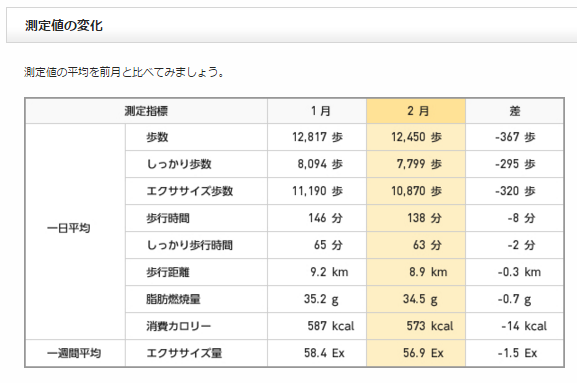
Task: Click the 差 column header
Action: 514,111
